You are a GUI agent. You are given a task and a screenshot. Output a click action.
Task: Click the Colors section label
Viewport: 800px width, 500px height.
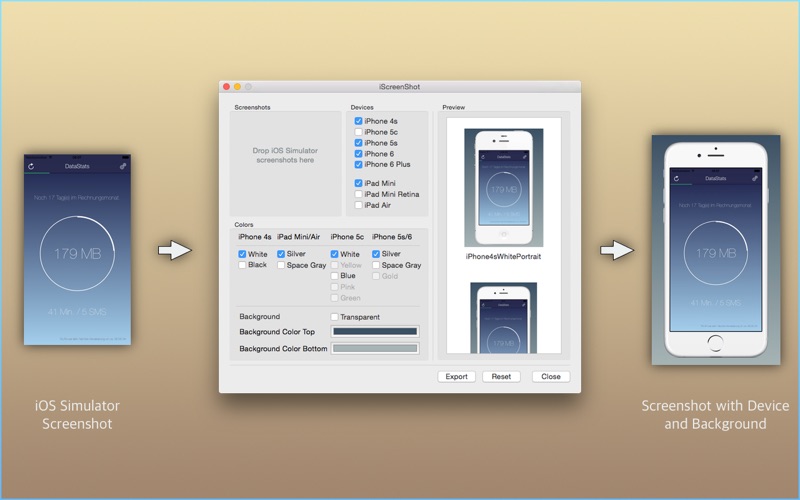tap(243, 224)
